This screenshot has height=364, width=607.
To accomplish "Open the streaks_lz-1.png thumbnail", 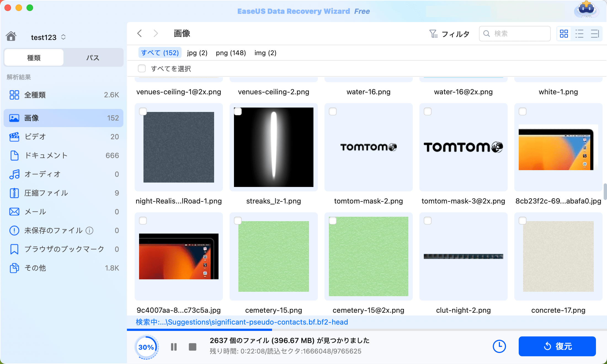I will pyautogui.click(x=274, y=147).
